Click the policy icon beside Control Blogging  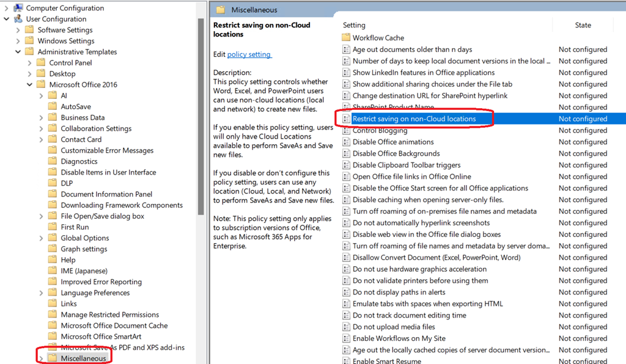[x=346, y=131]
